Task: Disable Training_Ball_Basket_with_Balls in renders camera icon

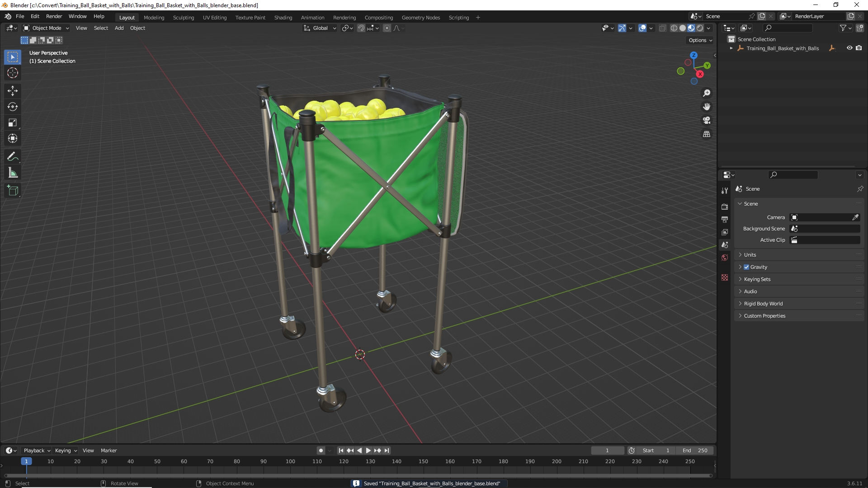Action: [859, 48]
